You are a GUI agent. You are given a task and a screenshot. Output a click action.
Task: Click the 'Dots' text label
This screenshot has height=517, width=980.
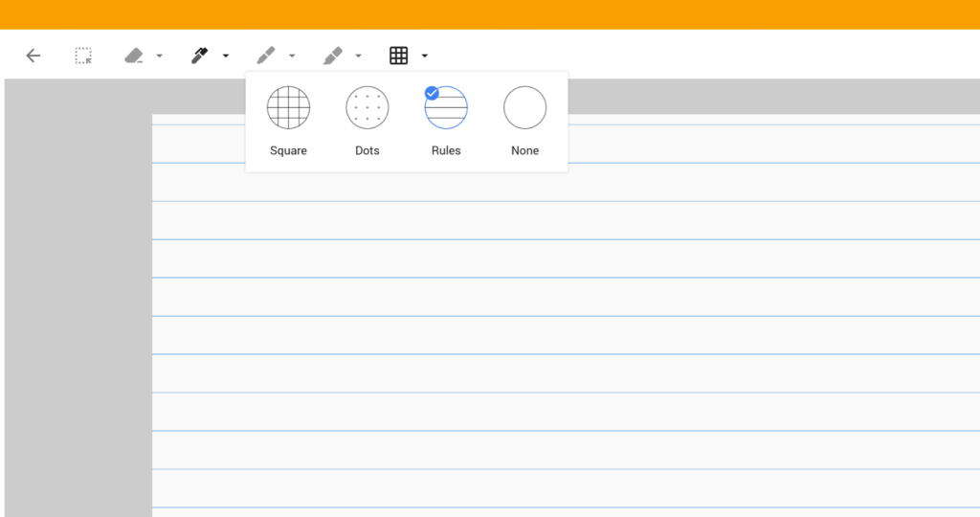[367, 150]
